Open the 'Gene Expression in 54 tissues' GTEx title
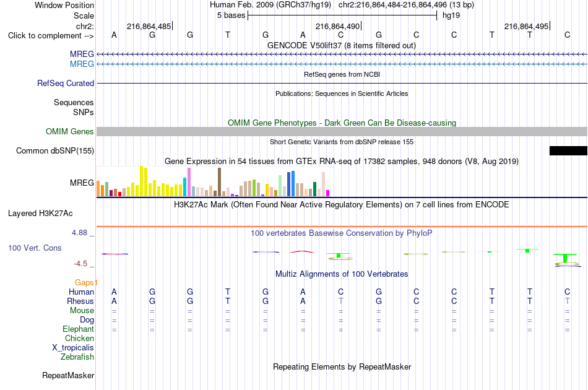588x390 pixels. click(342, 161)
